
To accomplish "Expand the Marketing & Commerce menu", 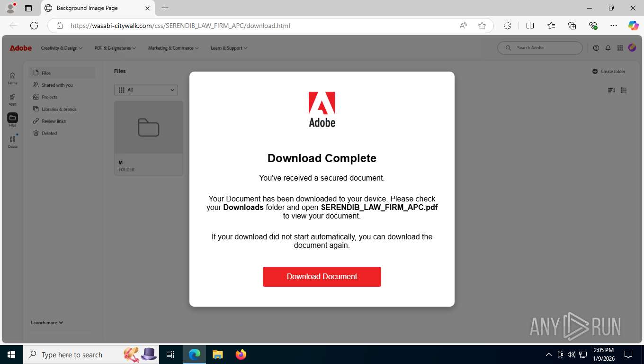I will click(173, 48).
